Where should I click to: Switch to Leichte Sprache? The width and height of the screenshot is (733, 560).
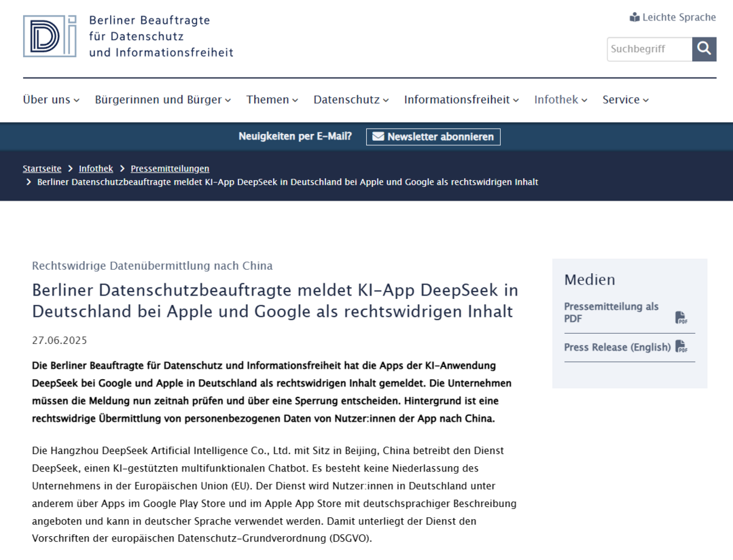[x=673, y=17]
